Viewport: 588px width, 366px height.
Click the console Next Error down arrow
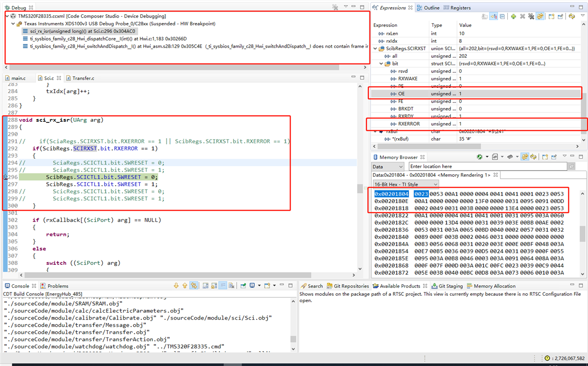(x=176, y=286)
